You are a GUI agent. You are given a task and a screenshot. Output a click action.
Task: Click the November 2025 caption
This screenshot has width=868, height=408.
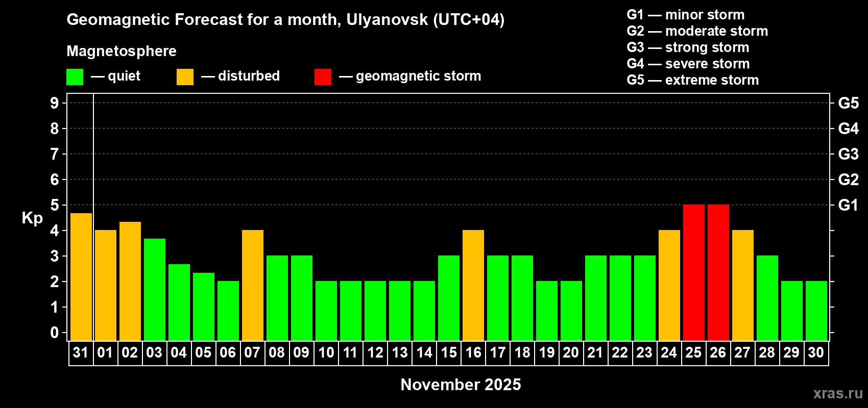pyautogui.click(x=461, y=385)
